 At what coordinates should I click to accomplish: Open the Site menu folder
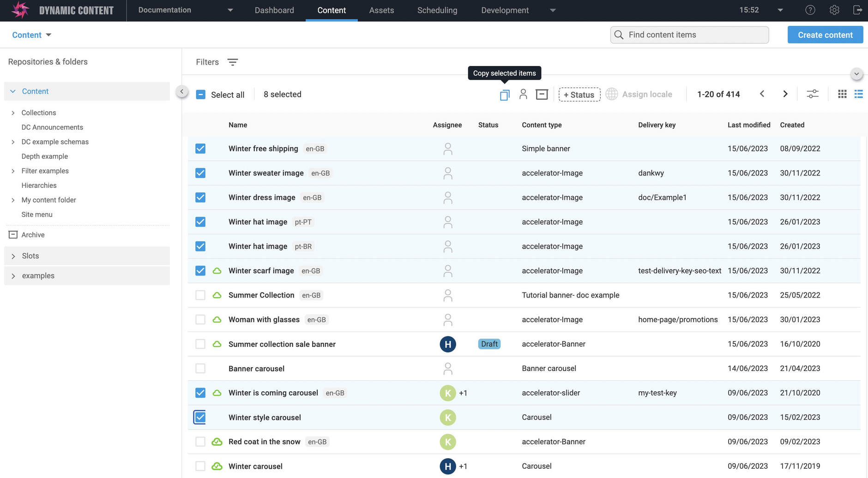(37, 215)
